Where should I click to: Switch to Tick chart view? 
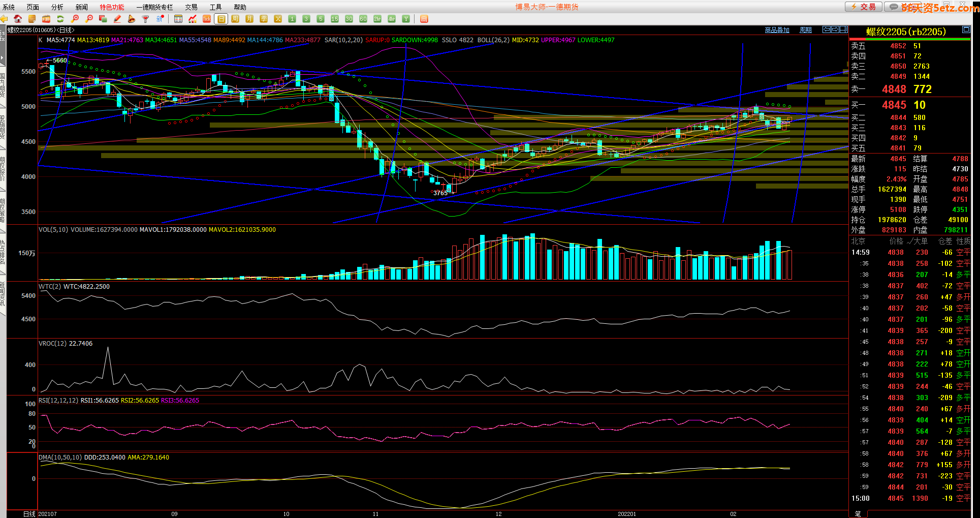coord(207,19)
